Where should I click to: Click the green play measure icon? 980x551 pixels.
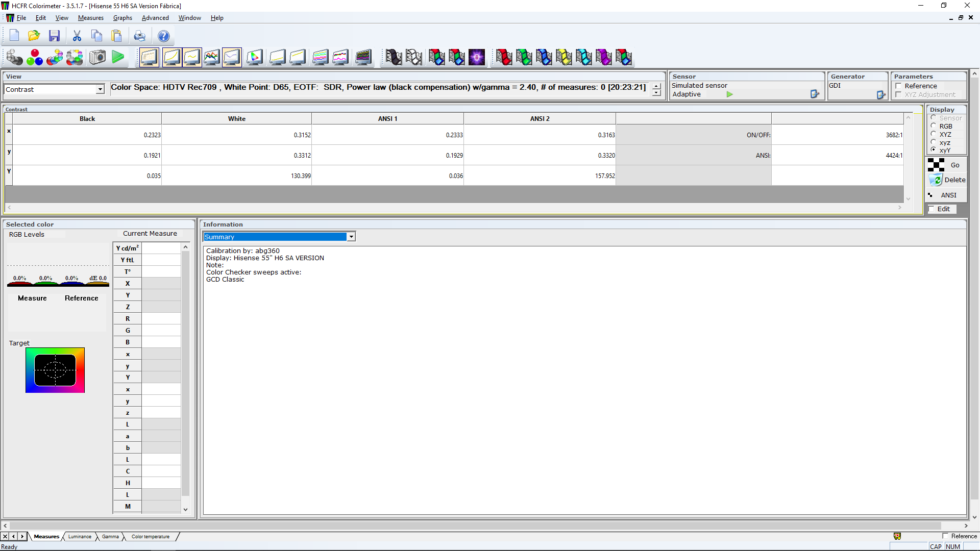(x=118, y=57)
